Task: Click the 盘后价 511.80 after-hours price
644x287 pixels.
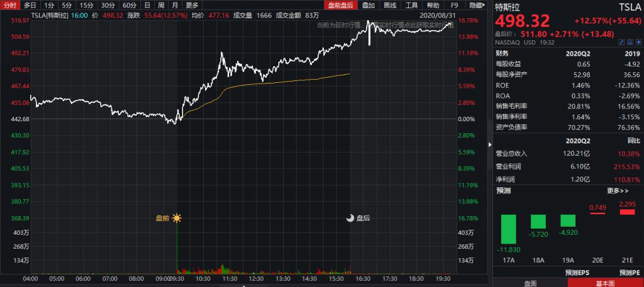Action: pyautogui.click(x=535, y=34)
